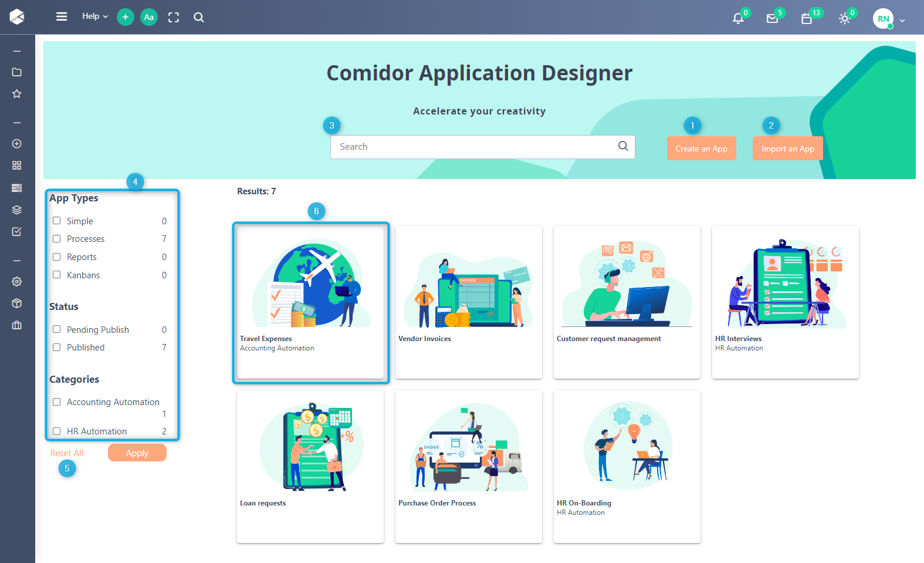Click 'Accounting Automation' under Travel Expenses
The width and height of the screenshot is (924, 563).
[x=277, y=348]
